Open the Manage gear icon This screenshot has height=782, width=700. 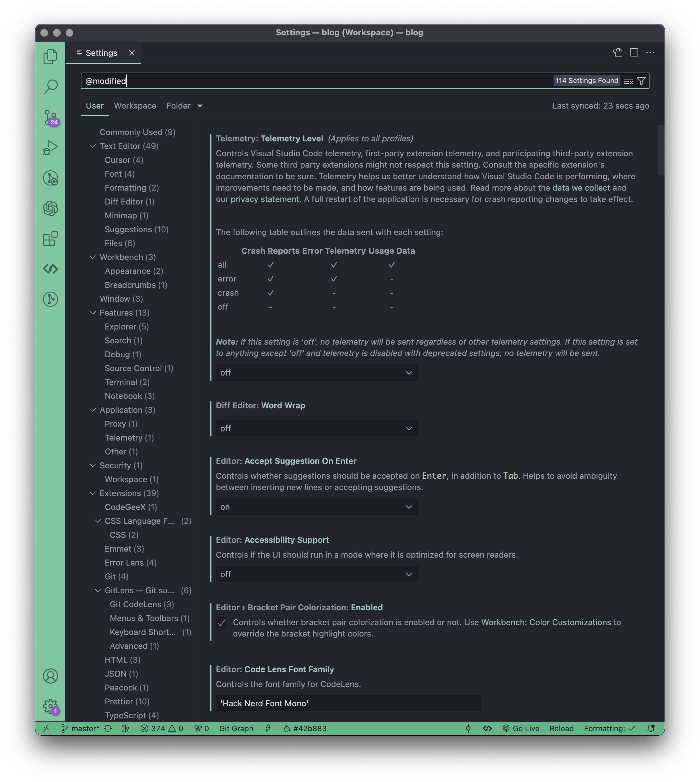[50, 706]
